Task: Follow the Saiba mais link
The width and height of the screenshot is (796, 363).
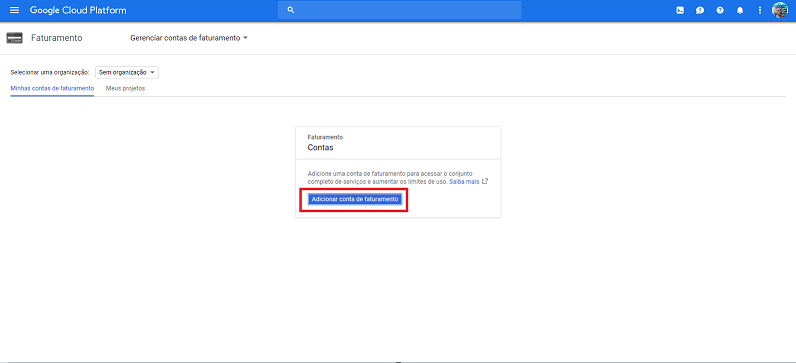Action: pos(464,181)
